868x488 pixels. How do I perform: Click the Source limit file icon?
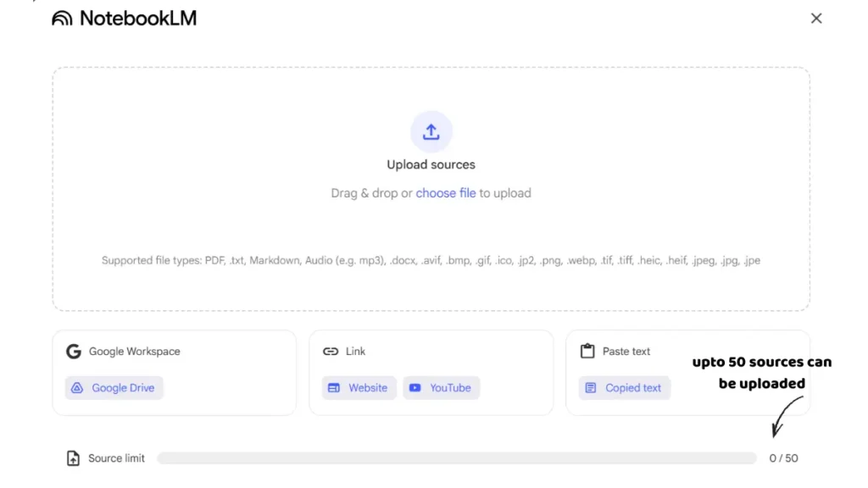coord(74,458)
